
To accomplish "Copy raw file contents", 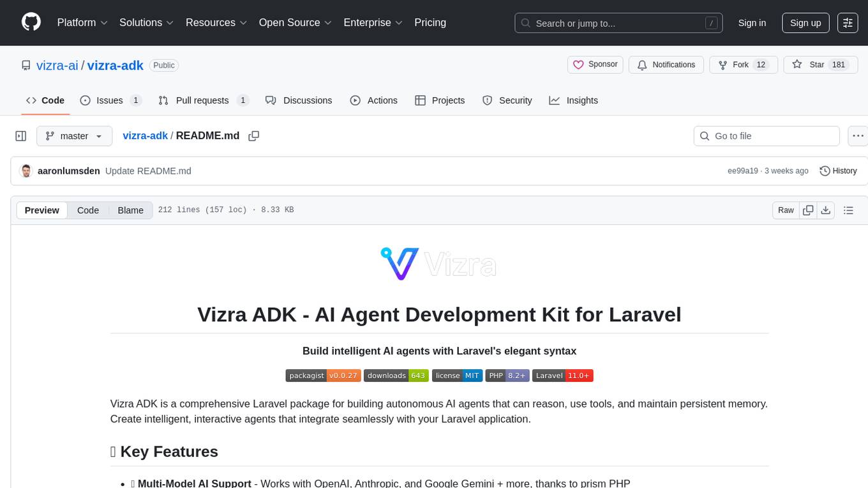I will pyautogui.click(x=809, y=210).
